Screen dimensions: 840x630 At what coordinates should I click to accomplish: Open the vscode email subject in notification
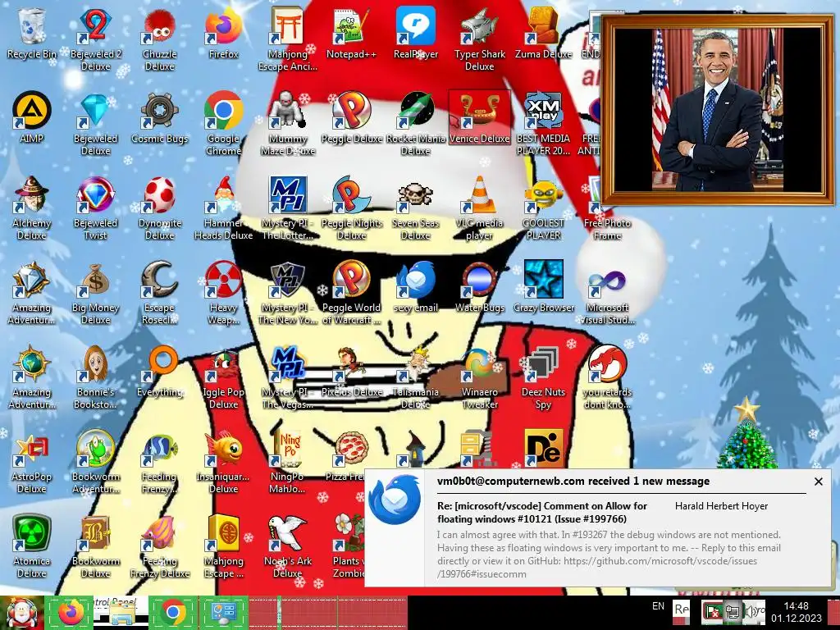click(542, 512)
